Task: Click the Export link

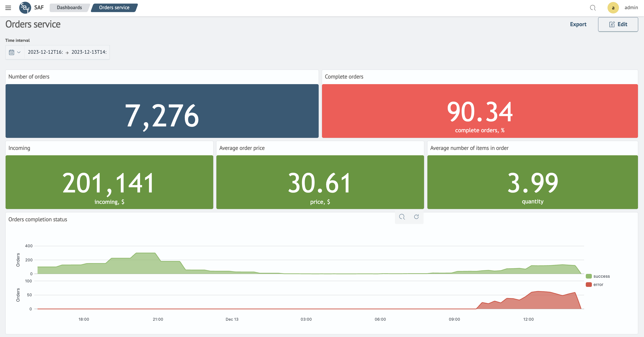Action: click(578, 24)
